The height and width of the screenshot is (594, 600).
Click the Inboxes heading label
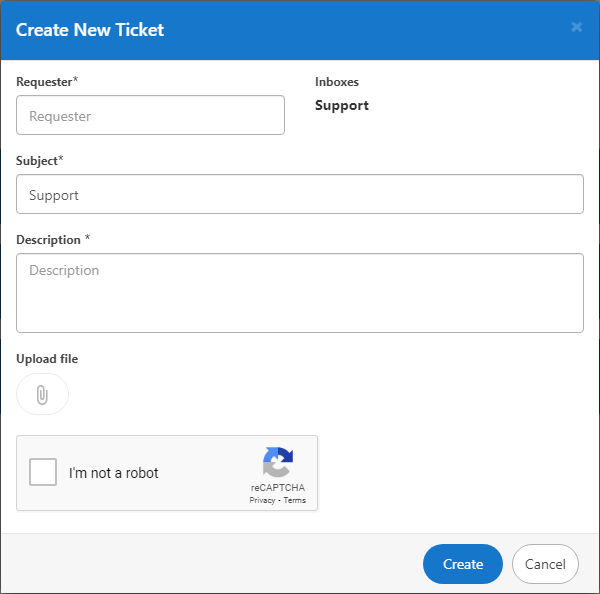point(337,82)
